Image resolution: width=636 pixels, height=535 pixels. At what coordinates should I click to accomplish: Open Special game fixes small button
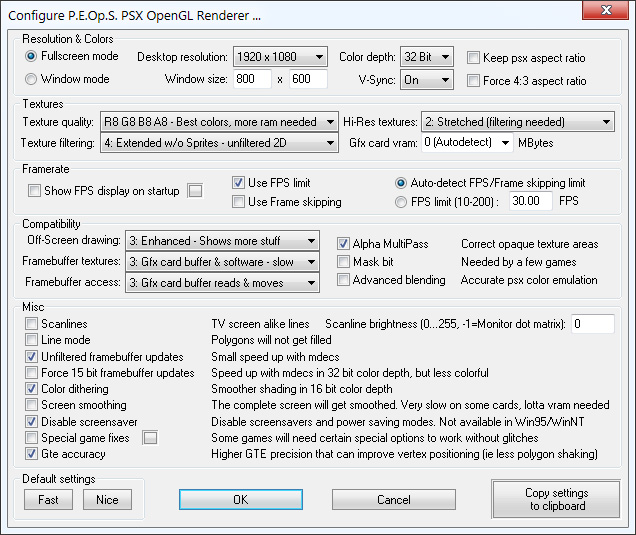tap(150, 438)
